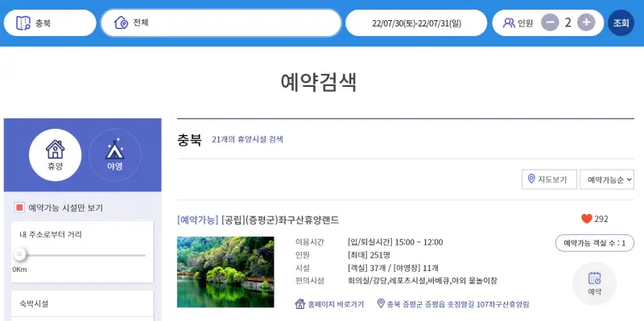The image size is (644, 321).
Task: Click the 내 주소로부터 거리 label
Action: (x=51, y=235)
